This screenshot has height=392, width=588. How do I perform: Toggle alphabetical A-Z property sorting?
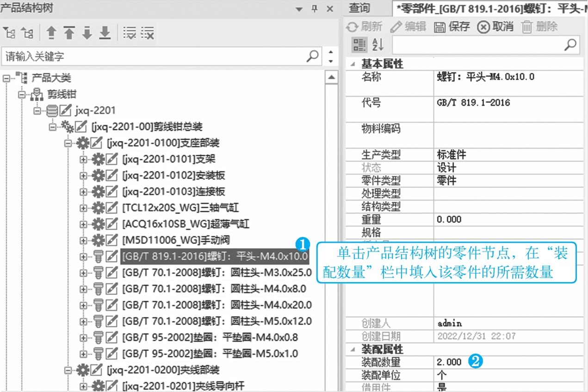[x=378, y=44]
